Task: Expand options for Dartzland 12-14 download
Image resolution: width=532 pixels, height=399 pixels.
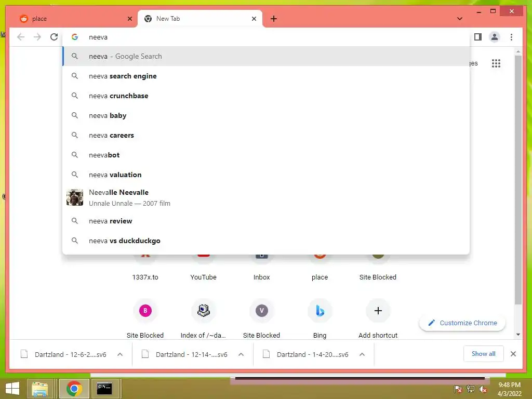Action: [241, 354]
